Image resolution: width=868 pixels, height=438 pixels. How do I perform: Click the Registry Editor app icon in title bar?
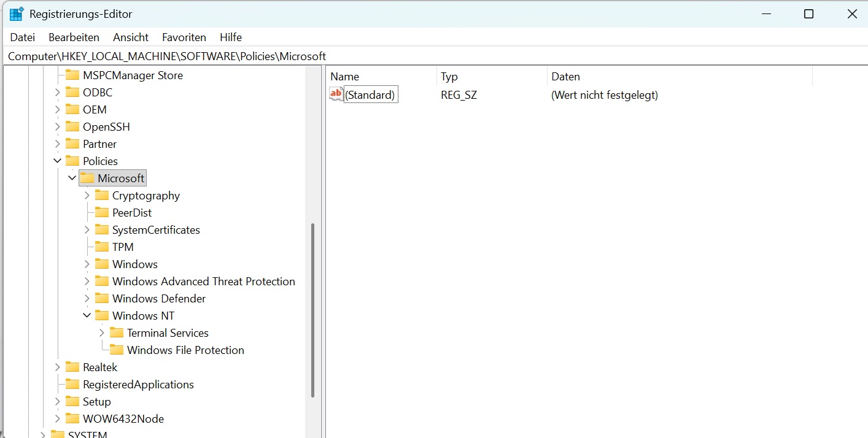coord(17,14)
